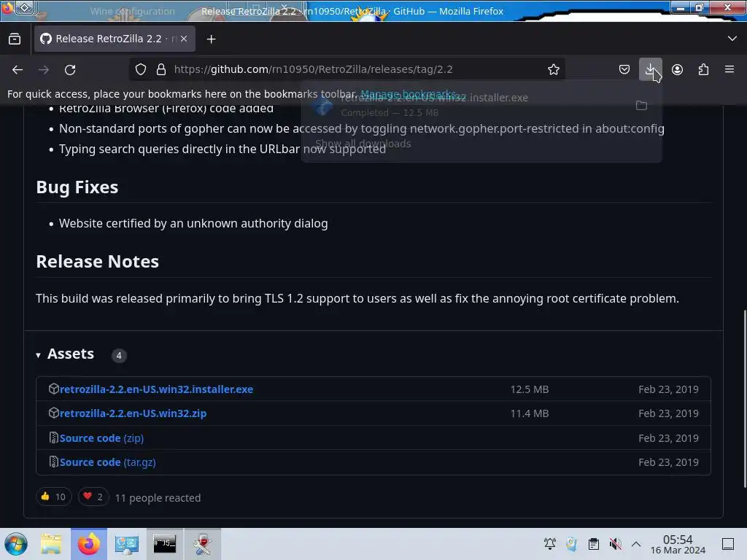Click the Release Notes heading
The image size is (747, 560).
pyautogui.click(x=97, y=262)
